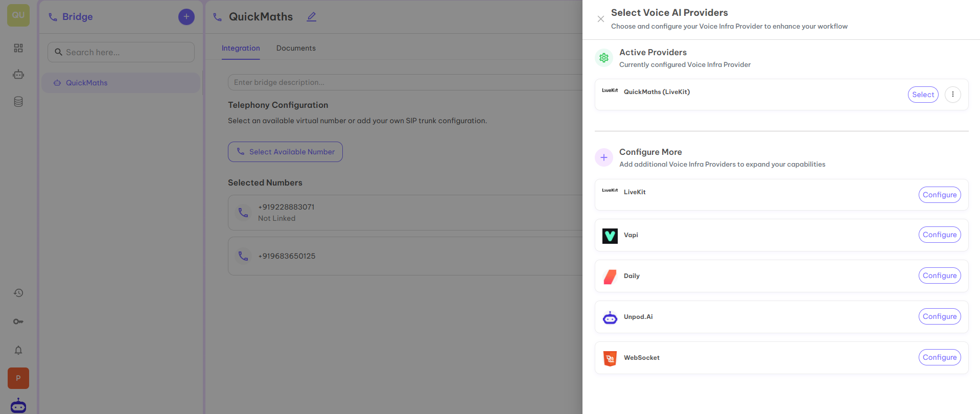Viewport: 980px width, 414px height.
Task: Click the Vapi provider name
Action: [631, 235]
